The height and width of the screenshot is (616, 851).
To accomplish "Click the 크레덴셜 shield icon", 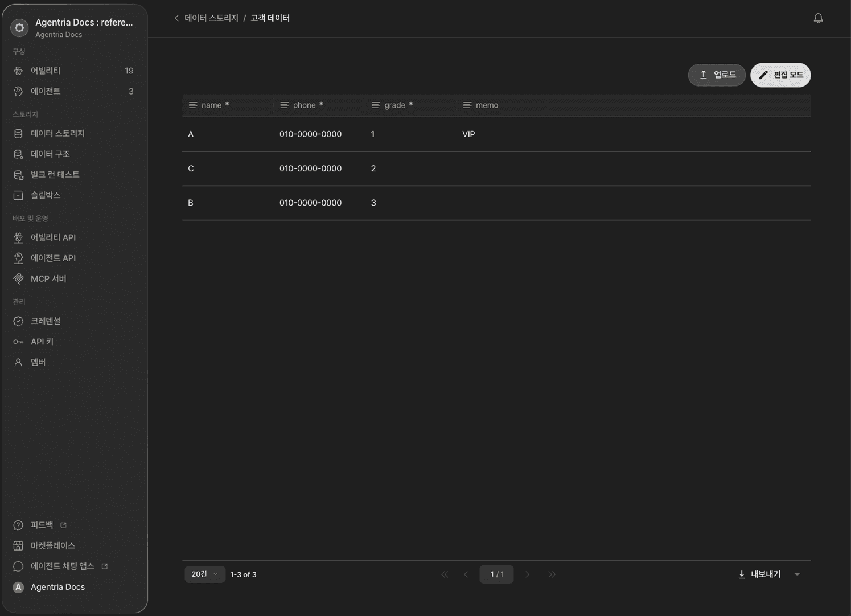I will tap(18, 321).
